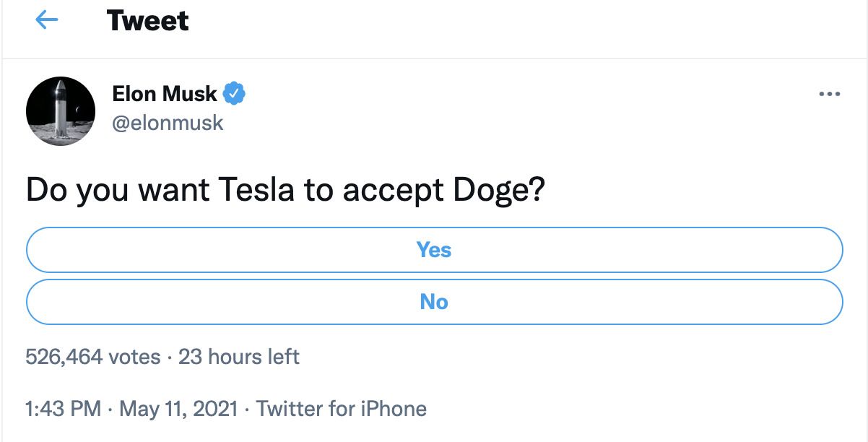The height and width of the screenshot is (442, 868).
Task: Vote No in the Doge poll
Action: (434, 302)
